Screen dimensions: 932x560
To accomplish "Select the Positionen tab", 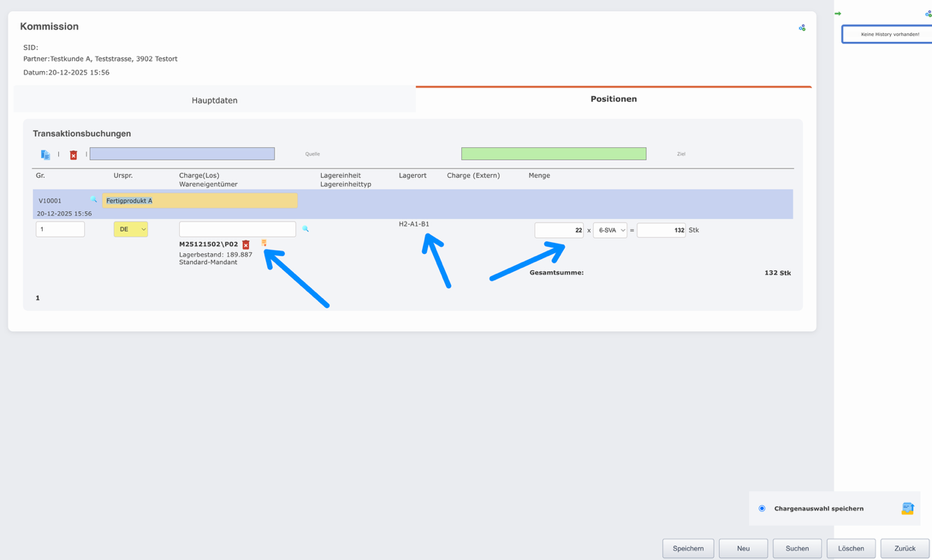I will [613, 99].
